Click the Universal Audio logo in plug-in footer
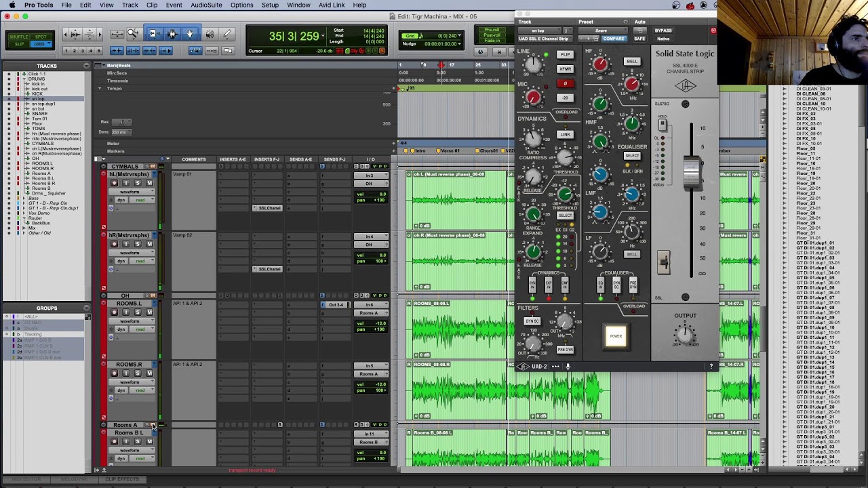This screenshot has width=868, height=488. tap(522, 367)
